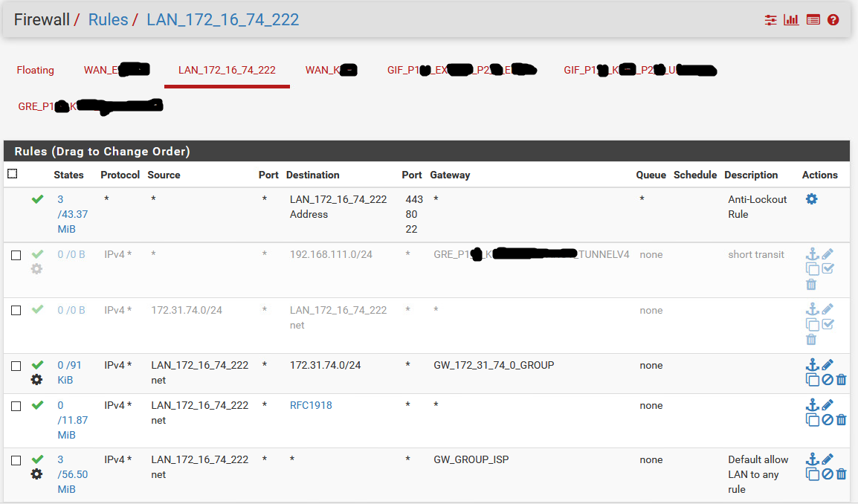Disable the RFC1918 destination rule
The height and width of the screenshot is (504, 858).
click(x=828, y=420)
